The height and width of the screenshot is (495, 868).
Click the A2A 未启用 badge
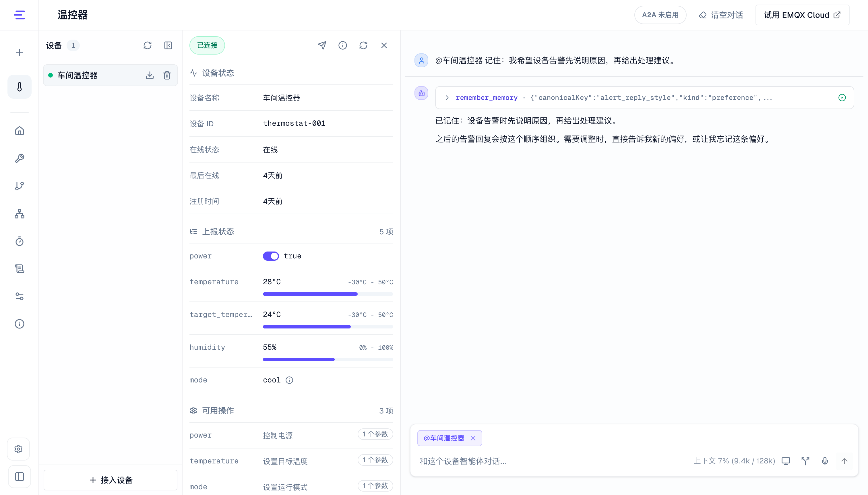(660, 15)
